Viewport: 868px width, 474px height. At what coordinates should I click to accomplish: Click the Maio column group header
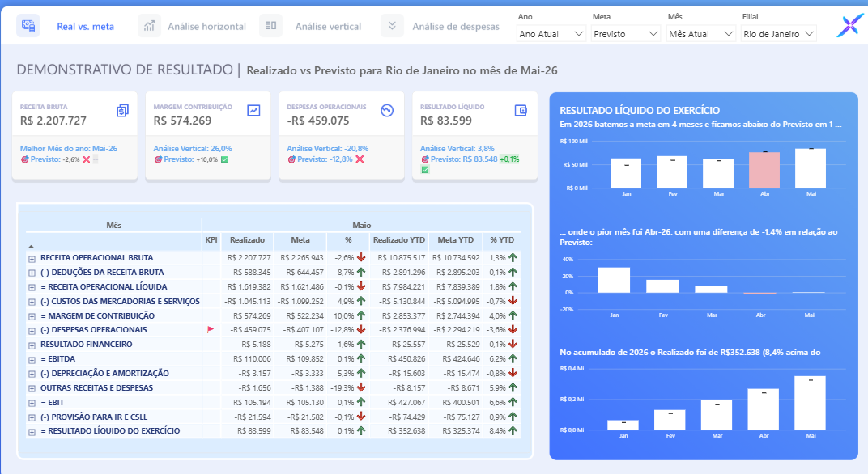[x=361, y=225]
